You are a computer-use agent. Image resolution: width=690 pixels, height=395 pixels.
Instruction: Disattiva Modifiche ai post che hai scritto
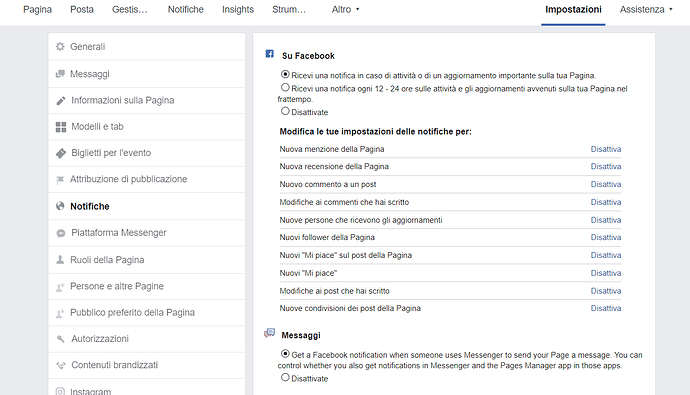(x=606, y=291)
